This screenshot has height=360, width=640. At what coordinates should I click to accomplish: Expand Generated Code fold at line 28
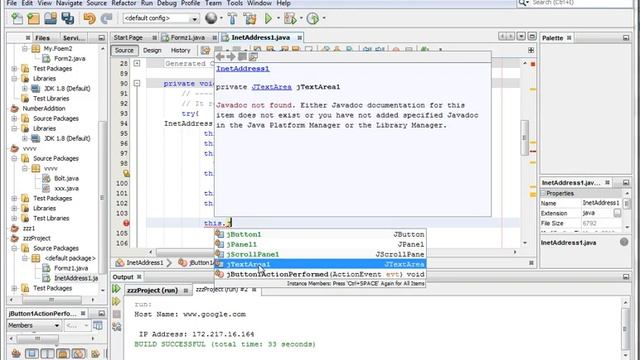pyautogui.click(x=137, y=63)
